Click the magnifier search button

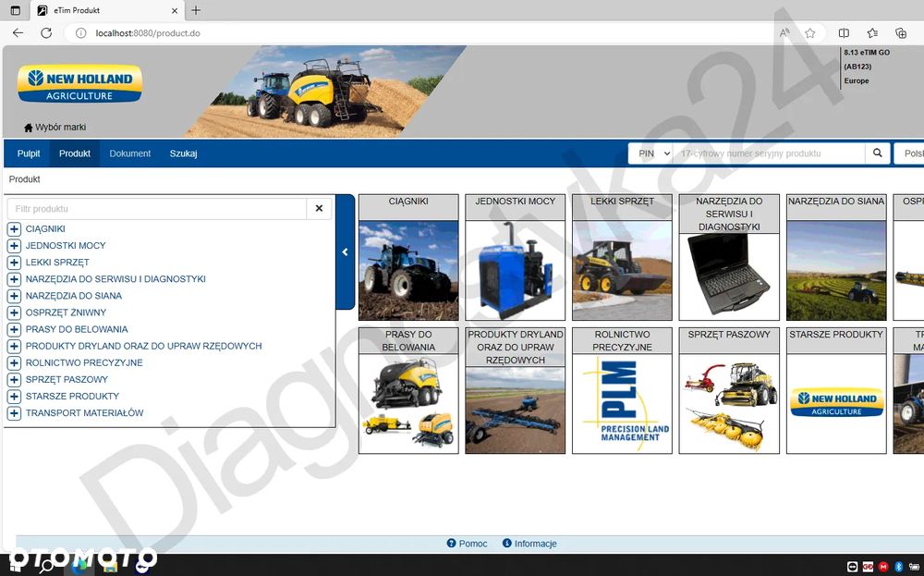[x=878, y=153]
